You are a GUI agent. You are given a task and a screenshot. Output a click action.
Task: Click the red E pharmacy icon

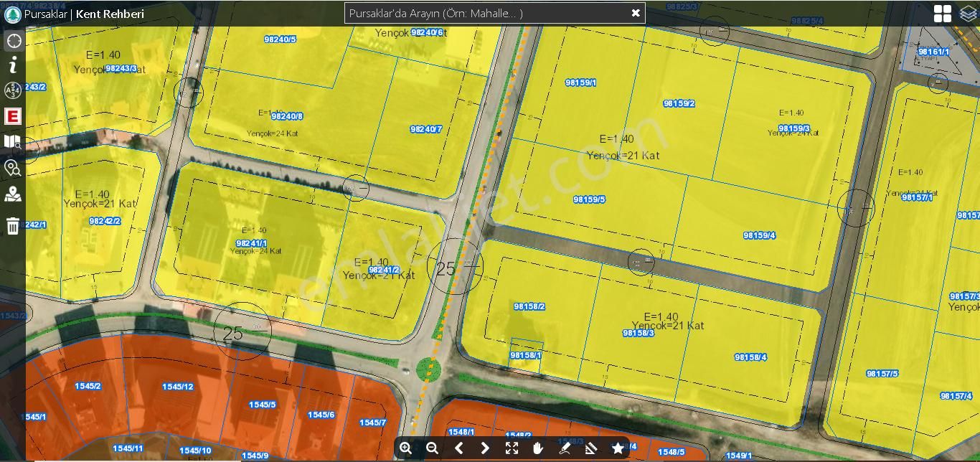(x=13, y=116)
